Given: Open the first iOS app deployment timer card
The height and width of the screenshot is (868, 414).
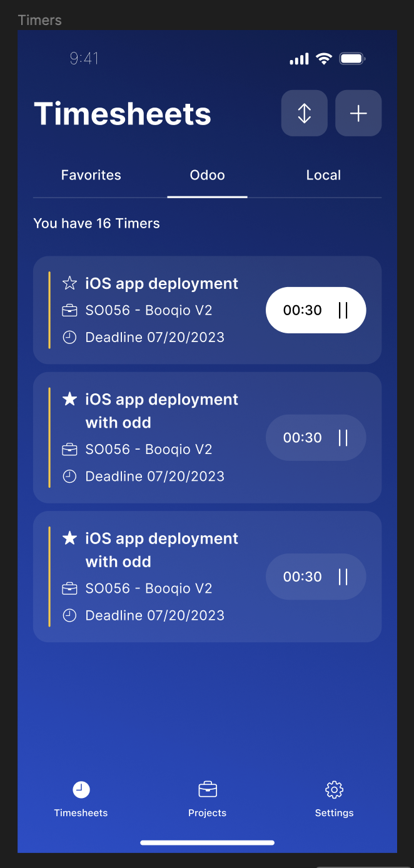Looking at the screenshot, I should [162, 283].
